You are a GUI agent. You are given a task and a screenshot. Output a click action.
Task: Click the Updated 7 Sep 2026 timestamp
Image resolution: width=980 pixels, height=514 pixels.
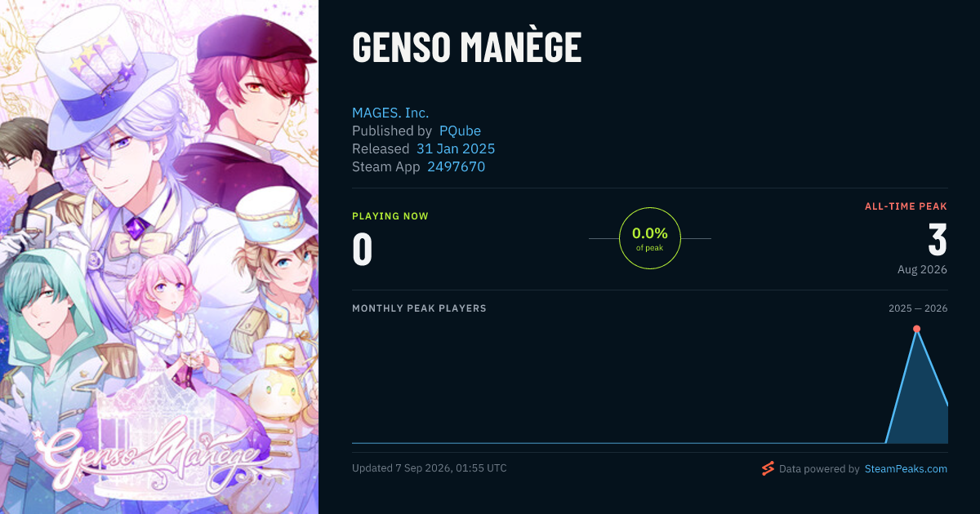coord(430,468)
